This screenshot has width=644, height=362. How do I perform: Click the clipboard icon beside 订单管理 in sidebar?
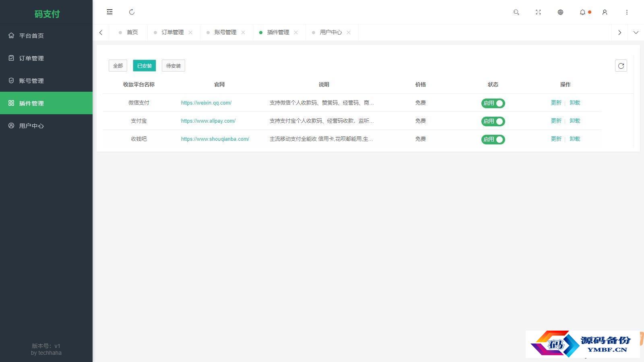pos(11,58)
